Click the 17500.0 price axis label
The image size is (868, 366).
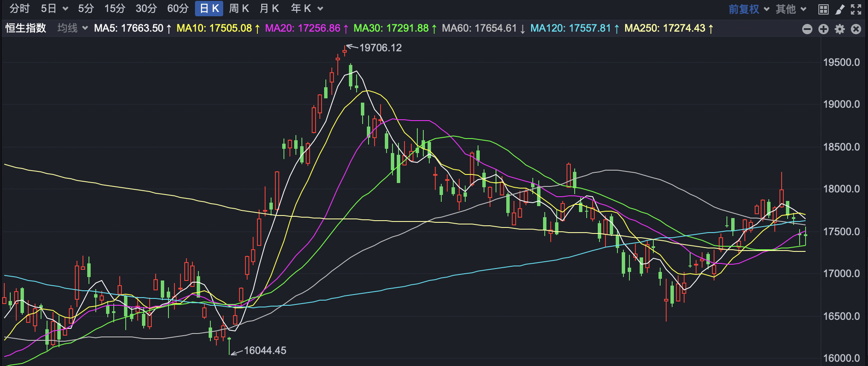pyautogui.click(x=841, y=232)
